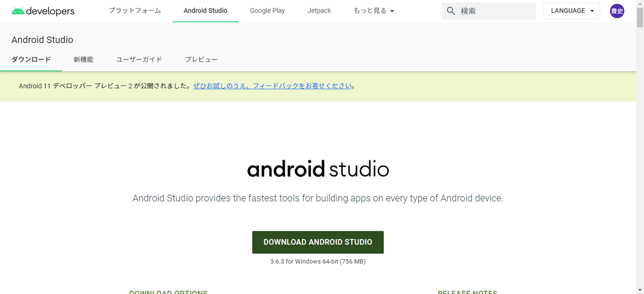Screen dimensions: 644x294
Task: Expand the もっと見る dropdown
Action: pos(374,11)
